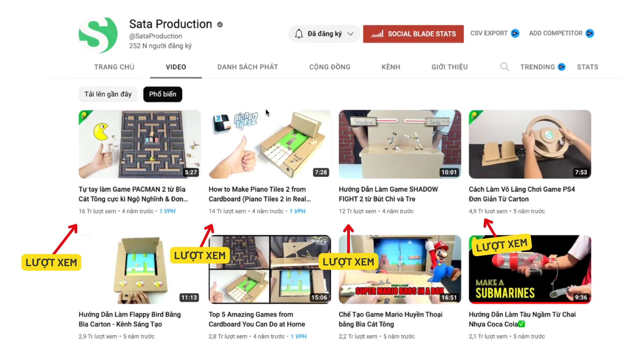This screenshot has width=644, height=362.
Task: Open the PACMAN cardboard game video thumbnail
Action: click(140, 144)
